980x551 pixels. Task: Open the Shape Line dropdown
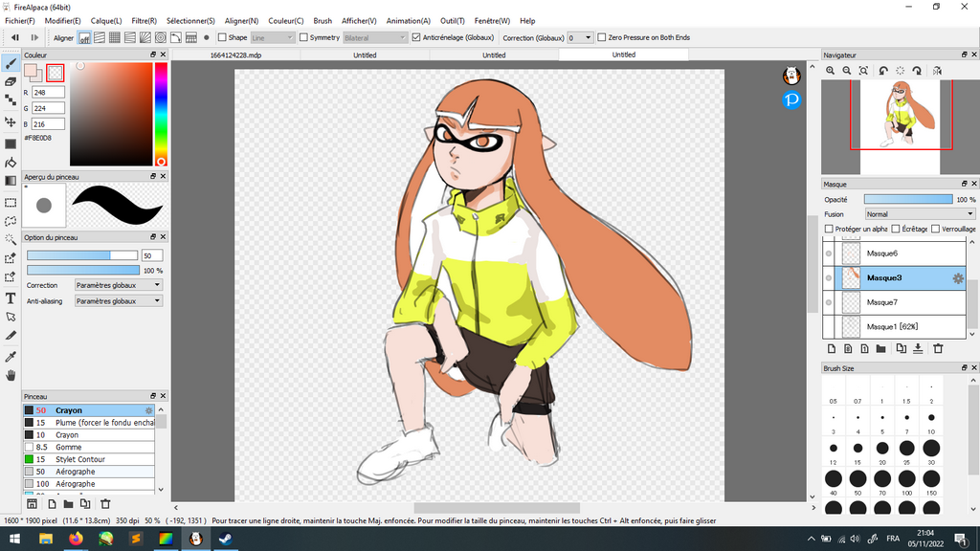(273, 37)
